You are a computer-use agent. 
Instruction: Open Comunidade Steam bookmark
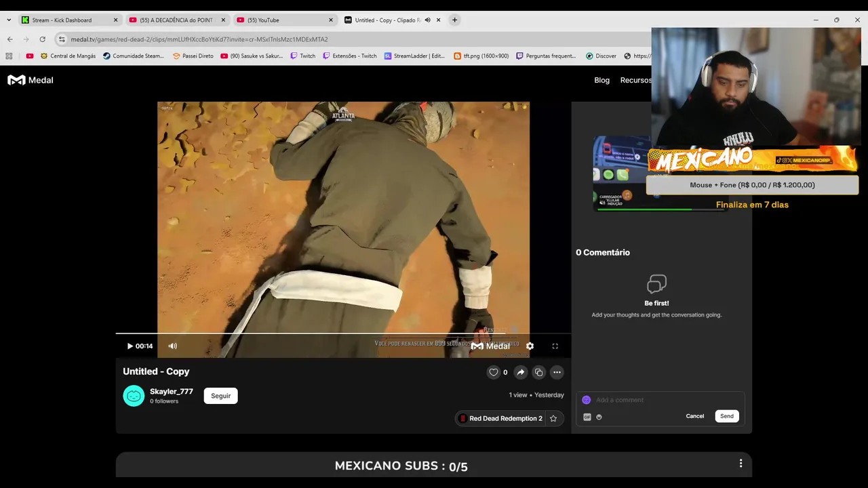click(x=134, y=56)
